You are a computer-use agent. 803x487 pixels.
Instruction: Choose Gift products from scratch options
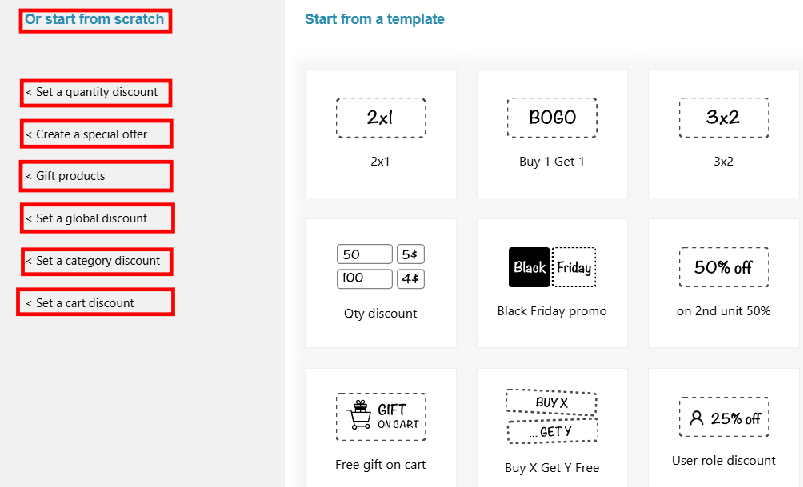97,176
